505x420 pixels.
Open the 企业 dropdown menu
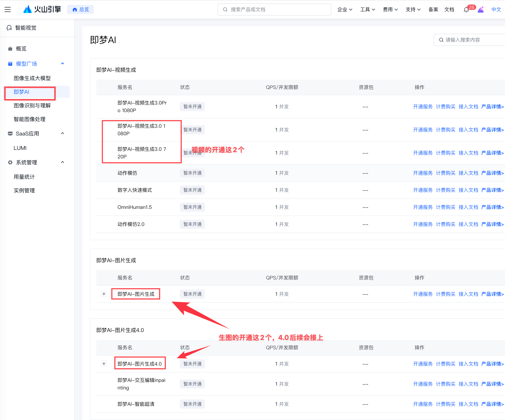[345, 10]
